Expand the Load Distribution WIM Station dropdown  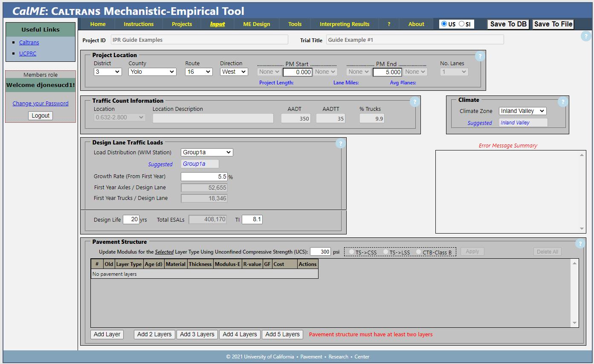tap(207, 152)
